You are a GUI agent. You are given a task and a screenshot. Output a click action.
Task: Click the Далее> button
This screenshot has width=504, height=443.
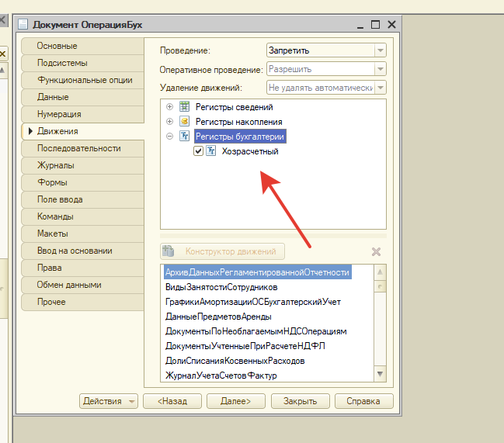[x=236, y=401]
